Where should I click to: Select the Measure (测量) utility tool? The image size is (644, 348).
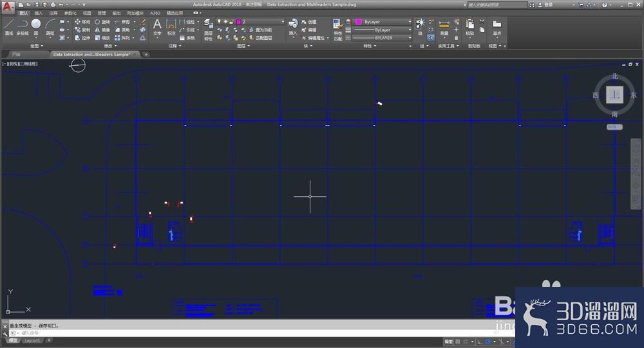[444, 28]
